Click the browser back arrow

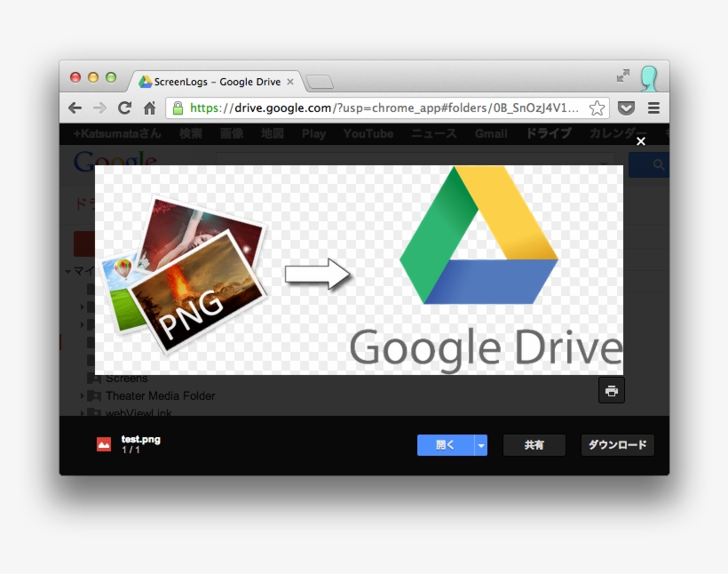pyautogui.click(x=75, y=108)
